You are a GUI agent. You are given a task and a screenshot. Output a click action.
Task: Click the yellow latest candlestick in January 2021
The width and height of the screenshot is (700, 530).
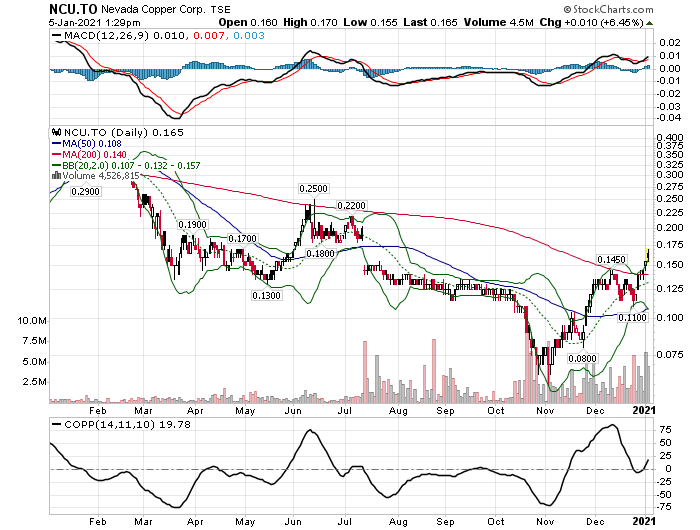pyautogui.click(x=648, y=255)
